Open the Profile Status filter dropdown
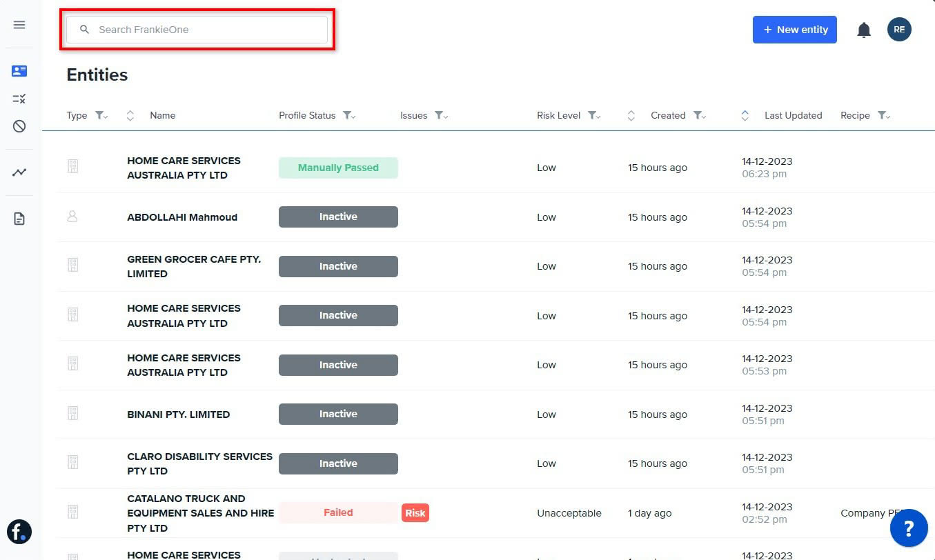Image resolution: width=935 pixels, height=560 pixels. click(348, 116)
